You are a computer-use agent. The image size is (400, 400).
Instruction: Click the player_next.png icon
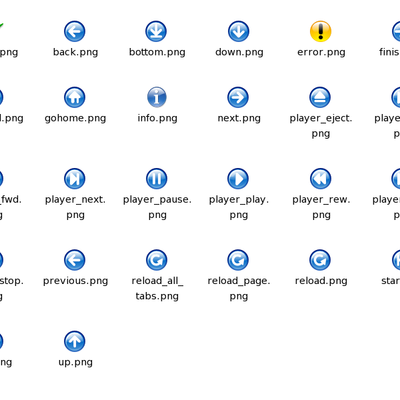point(75,179)
